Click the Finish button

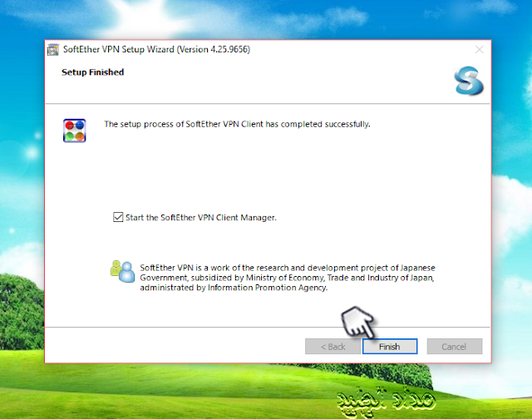click(390, 347)
